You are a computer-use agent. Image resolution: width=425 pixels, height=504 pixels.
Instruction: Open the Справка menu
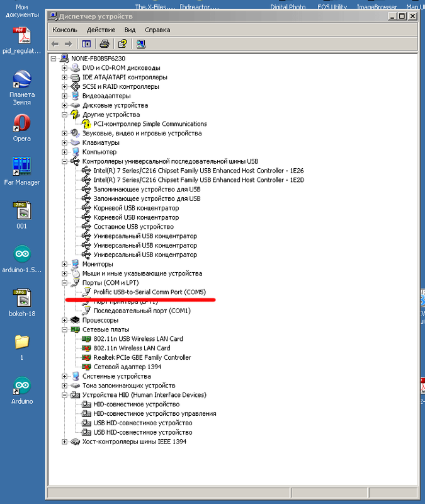click(x=157, y=30)
